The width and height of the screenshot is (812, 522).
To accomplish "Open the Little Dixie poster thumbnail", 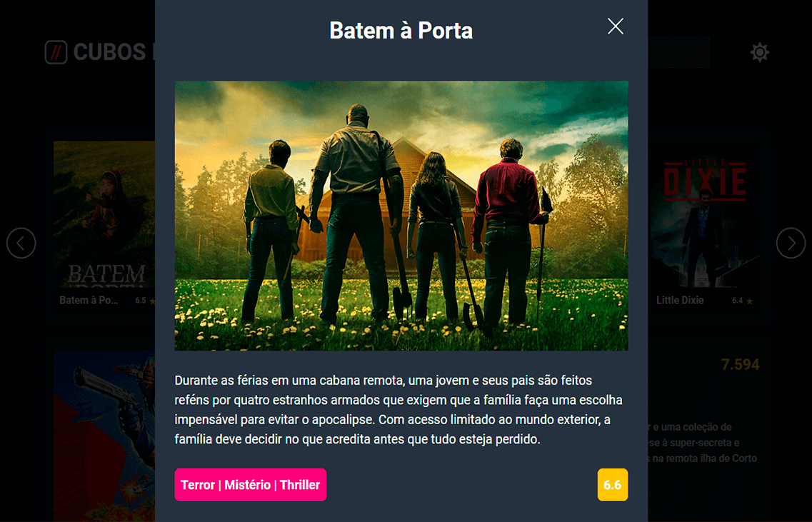I will point(704,214).
